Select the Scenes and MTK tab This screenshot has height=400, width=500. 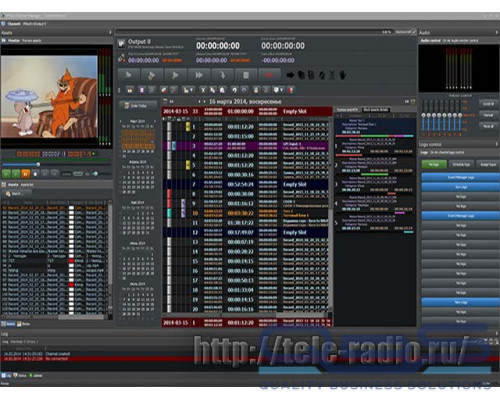tap(347, 110)
